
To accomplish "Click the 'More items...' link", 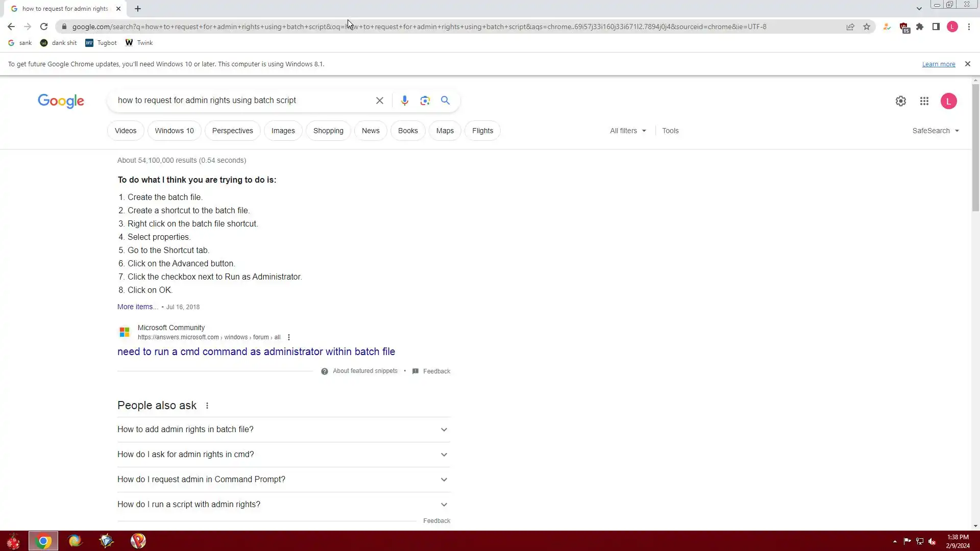I will pos(137,307).
